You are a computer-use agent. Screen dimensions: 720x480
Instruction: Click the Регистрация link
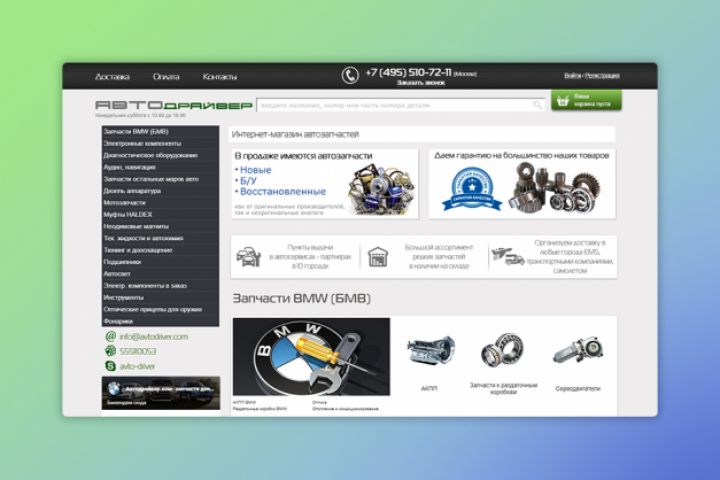[602, 75]
